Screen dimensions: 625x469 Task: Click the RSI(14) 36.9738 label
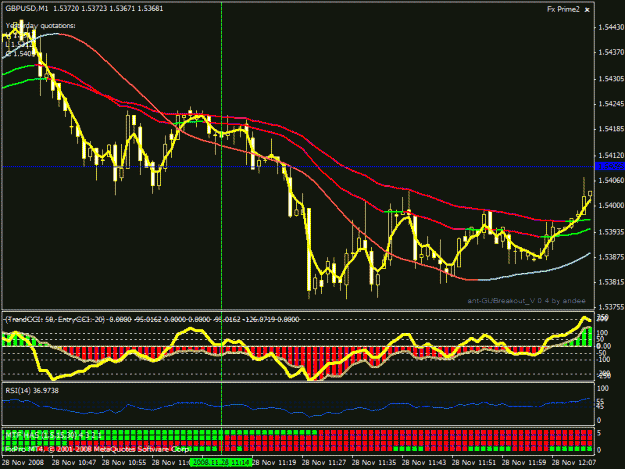32,391
